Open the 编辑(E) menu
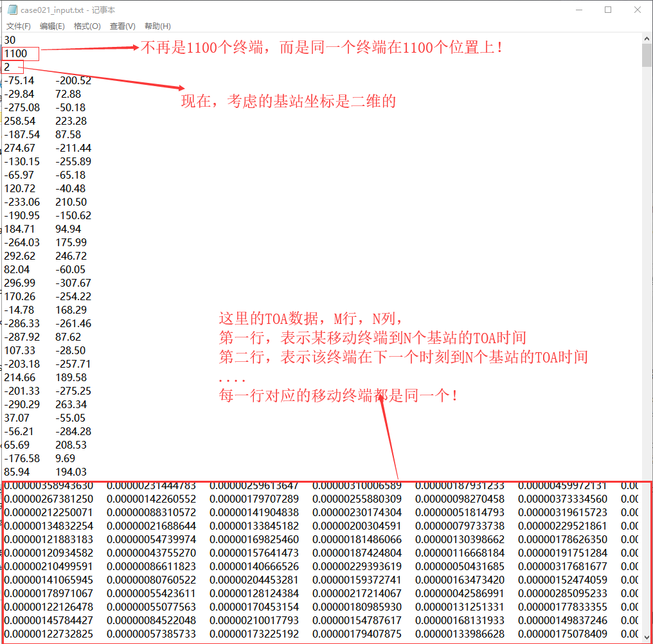The height and width of the screenshot is (644, 653). pyautogui.click(x=52, y=26)
